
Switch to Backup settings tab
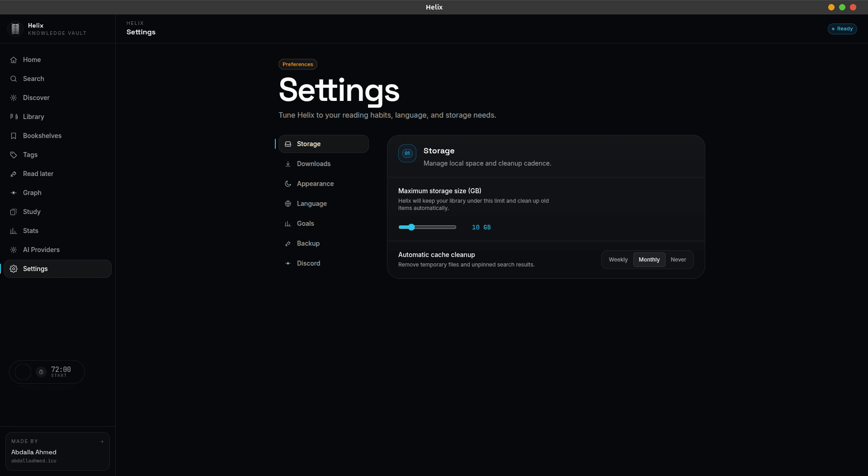coord(324,243)
